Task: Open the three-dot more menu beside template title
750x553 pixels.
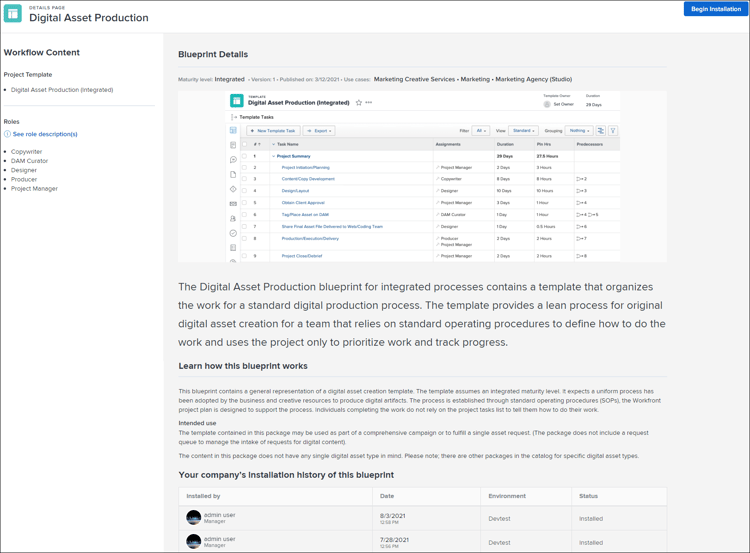Action: coord(369,102)
